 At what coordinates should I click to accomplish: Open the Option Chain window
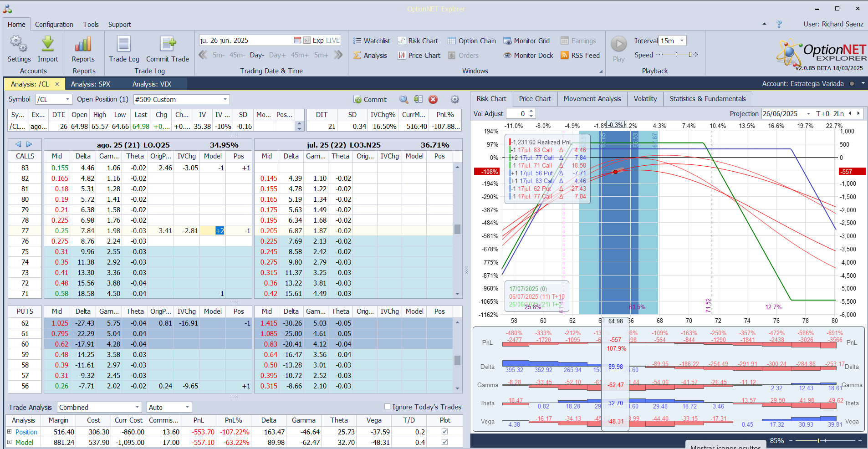coord(471,41)
